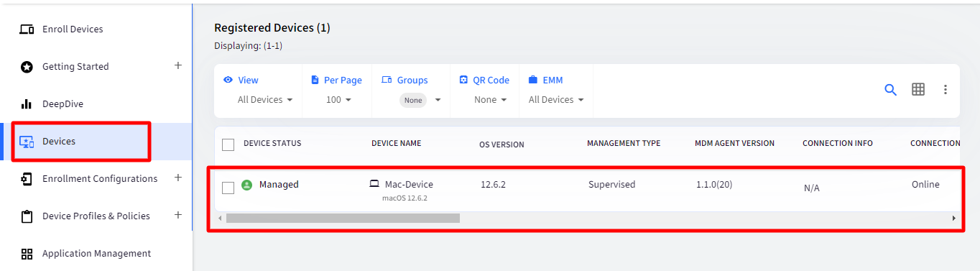Image resolution: width=980 pixels, height=271 pixels.
Task: Expand Device Profiles & Policies with plus icon
Action: (x=178, y=215)
